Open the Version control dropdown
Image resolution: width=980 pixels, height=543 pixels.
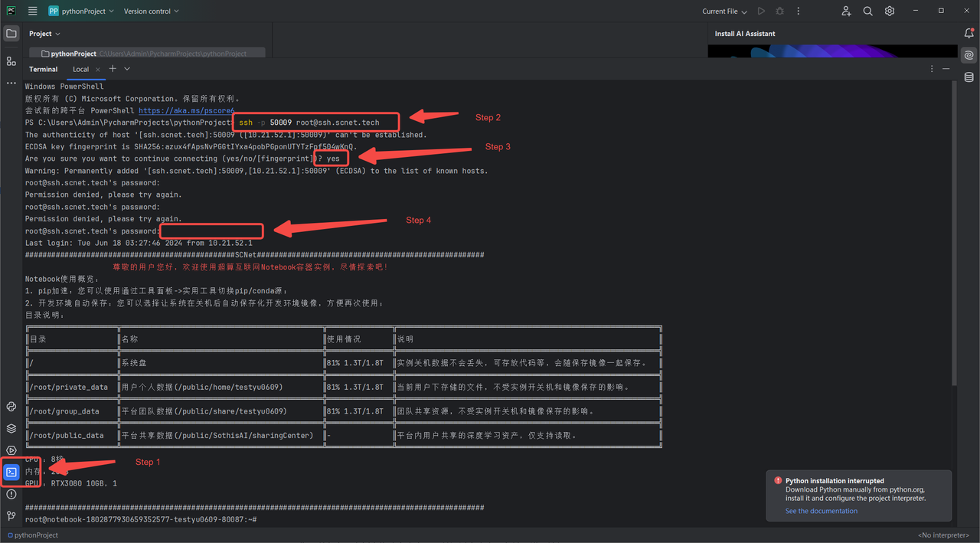click(x=151, y=11)
